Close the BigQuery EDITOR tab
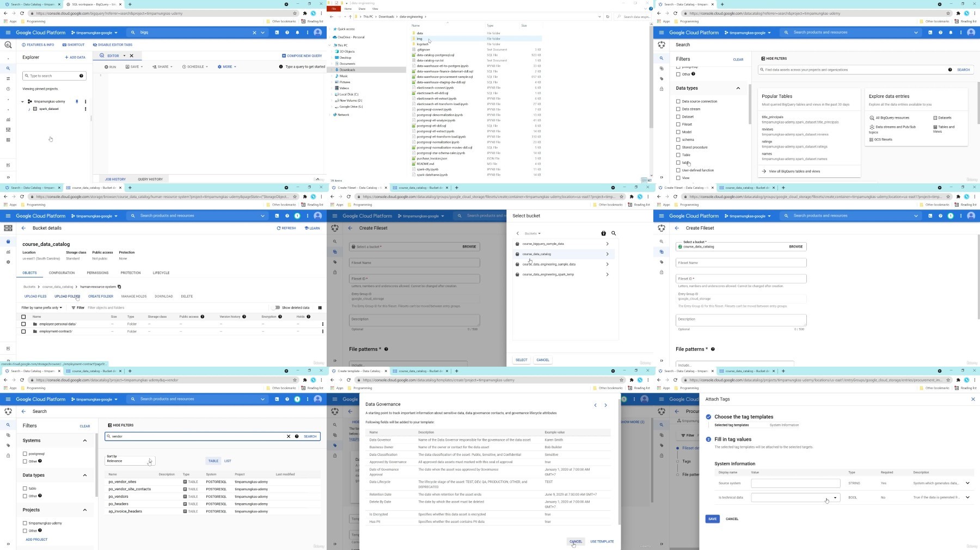The image size is (980, 550). (131, 55)
